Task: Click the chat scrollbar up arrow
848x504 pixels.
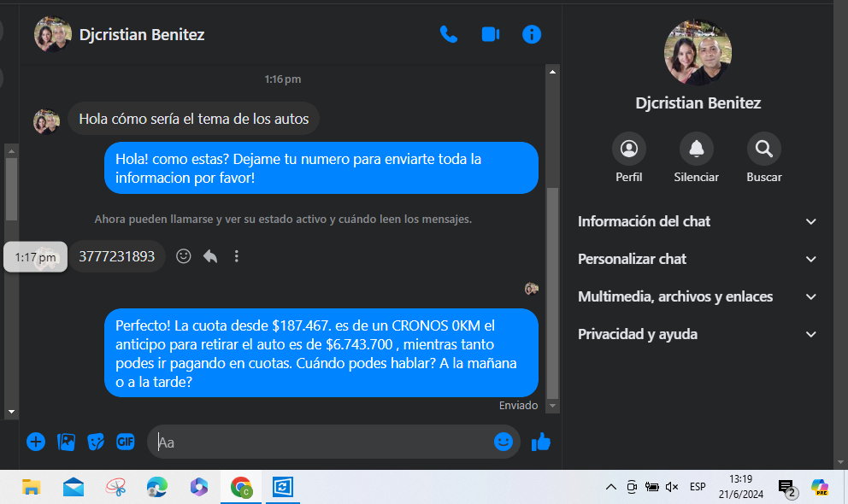Action: point(552,71)
